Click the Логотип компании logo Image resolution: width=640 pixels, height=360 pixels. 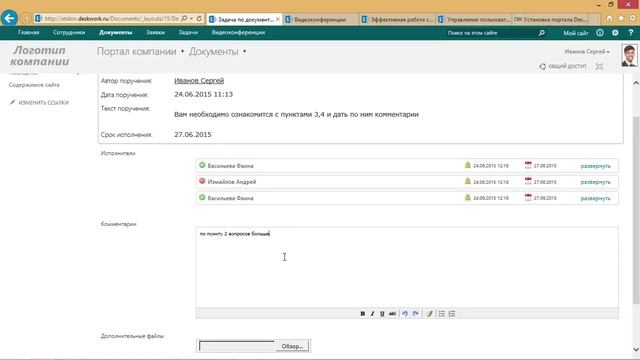(40, 56)
